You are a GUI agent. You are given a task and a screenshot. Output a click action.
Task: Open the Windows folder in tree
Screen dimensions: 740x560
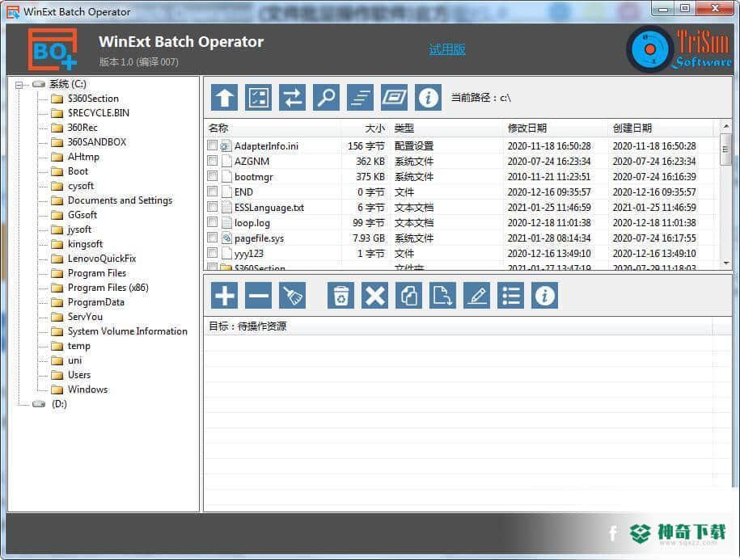[x=88, y=389]
